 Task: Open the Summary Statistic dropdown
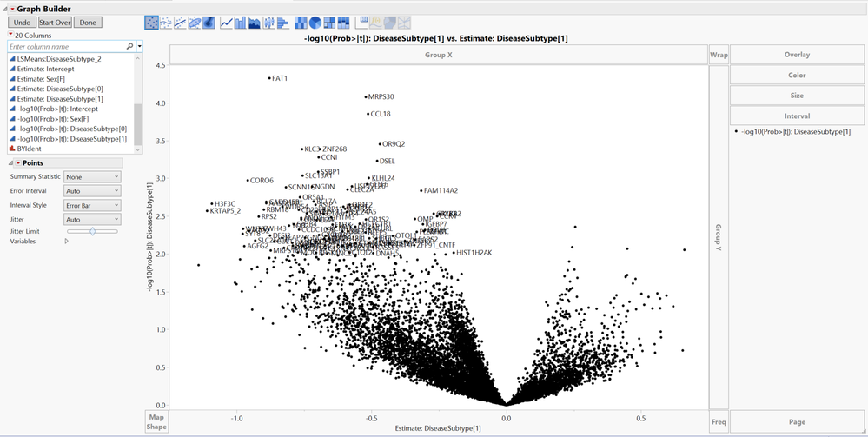point(93,177)
